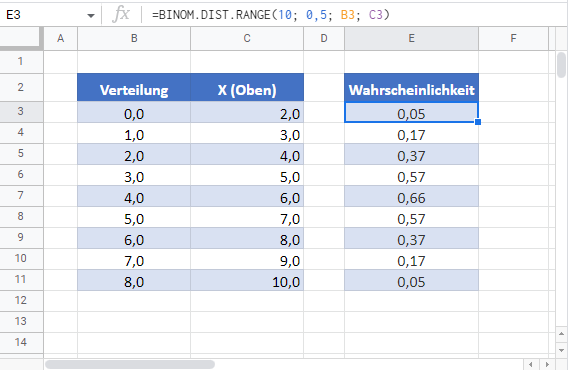The height and width of the screenshot is (370, 568).
Task: Select cell E8 showing 0,57
Action: click(412, 217)
